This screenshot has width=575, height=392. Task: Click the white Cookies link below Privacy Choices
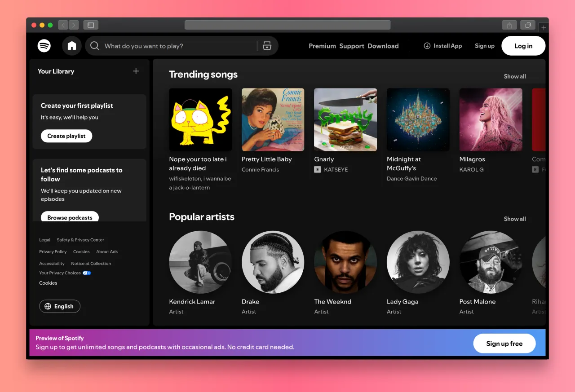[48, 283]
